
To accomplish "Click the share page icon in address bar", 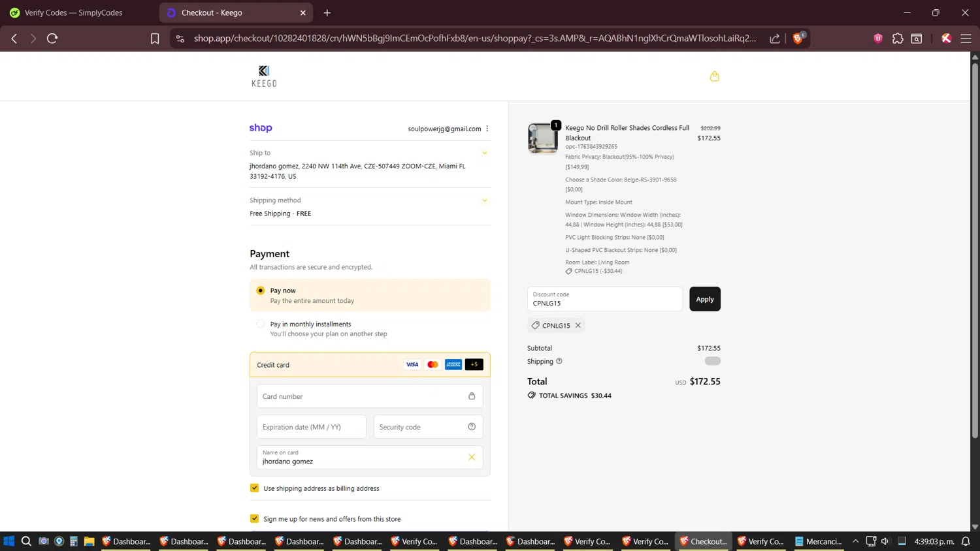I will [775, 39].
